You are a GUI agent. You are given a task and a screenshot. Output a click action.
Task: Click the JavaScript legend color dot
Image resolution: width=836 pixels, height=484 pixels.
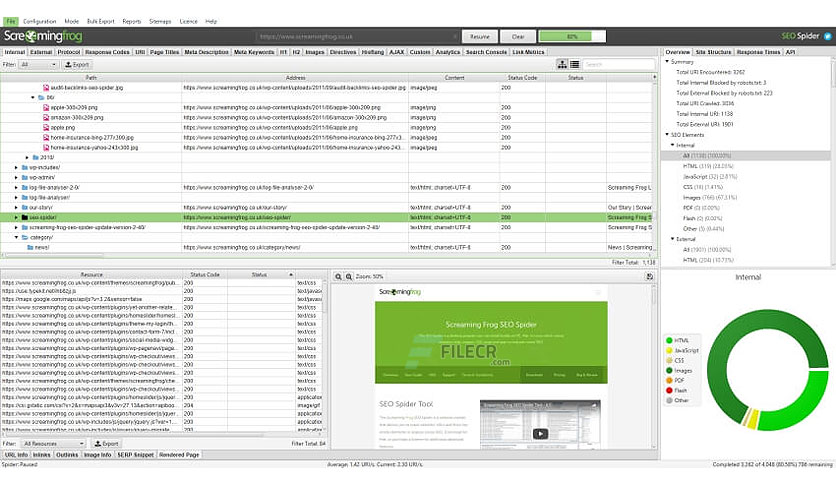click(669, 350)
